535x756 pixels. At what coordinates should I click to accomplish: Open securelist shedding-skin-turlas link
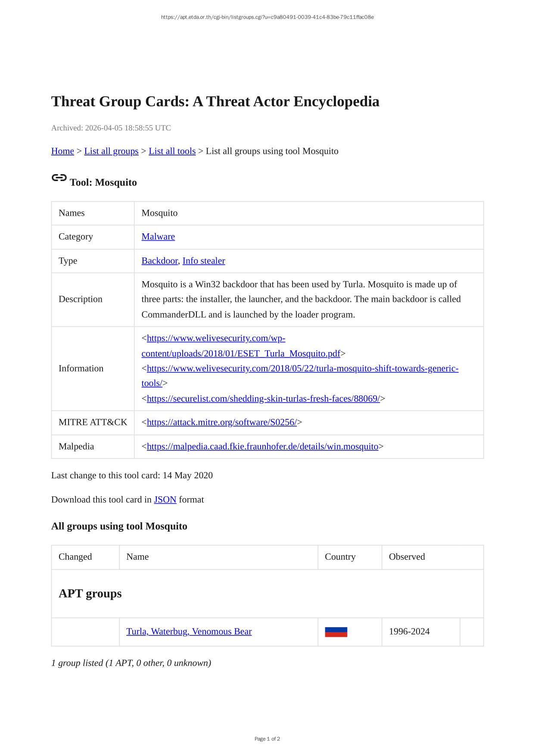(x=263, y=399)
